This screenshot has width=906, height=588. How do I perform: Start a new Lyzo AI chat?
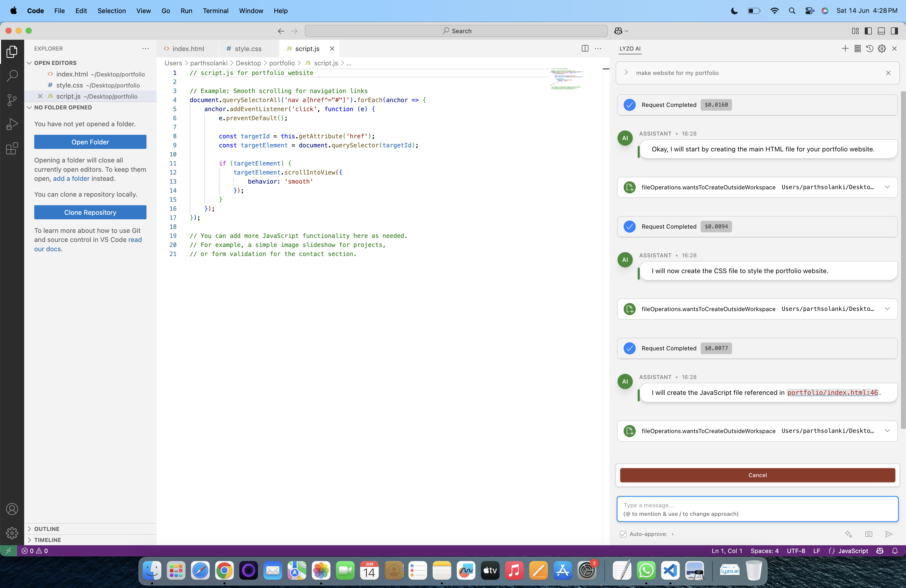(845, 48)
